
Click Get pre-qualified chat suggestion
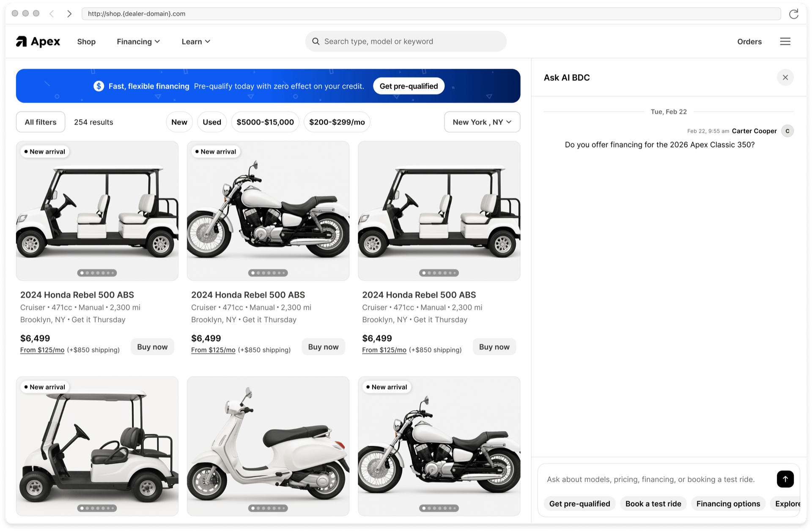pos(579,503)
